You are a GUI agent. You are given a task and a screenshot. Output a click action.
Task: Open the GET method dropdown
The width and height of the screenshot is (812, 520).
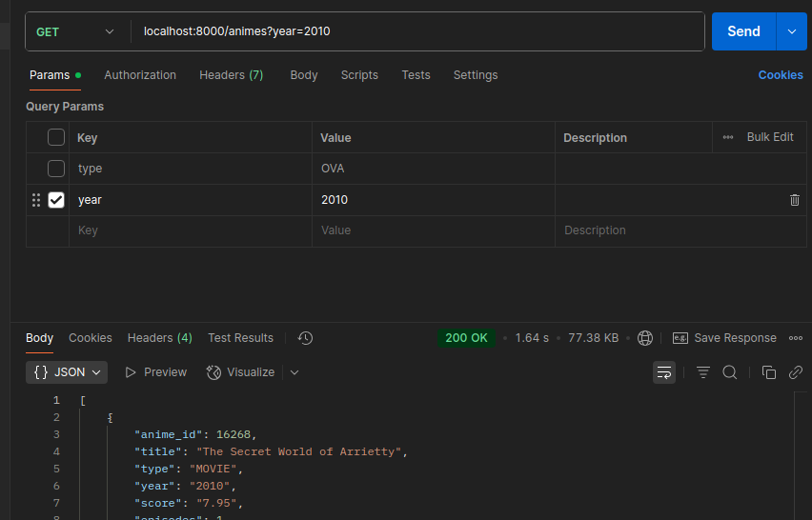click(75, 31)
